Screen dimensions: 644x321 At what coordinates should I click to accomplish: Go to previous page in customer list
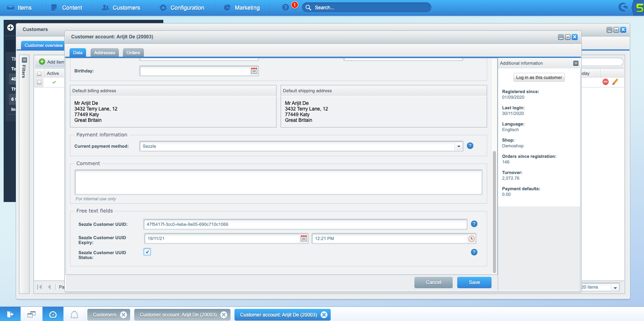click(x=49, y=287)
